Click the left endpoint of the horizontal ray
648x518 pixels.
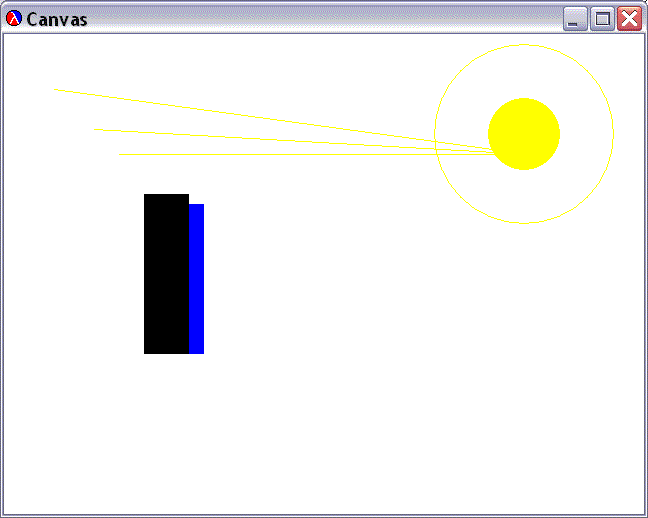click(x=121, y=154)
